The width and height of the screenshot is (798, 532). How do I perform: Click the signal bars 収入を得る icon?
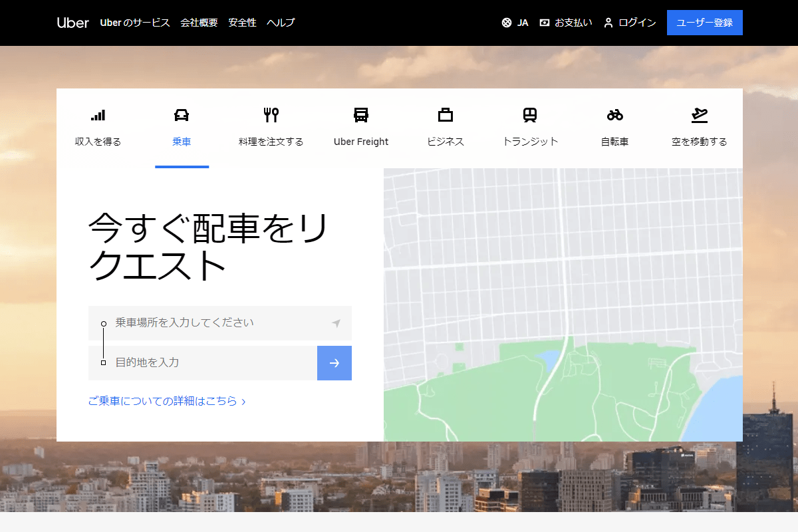(x=98, y=115)
